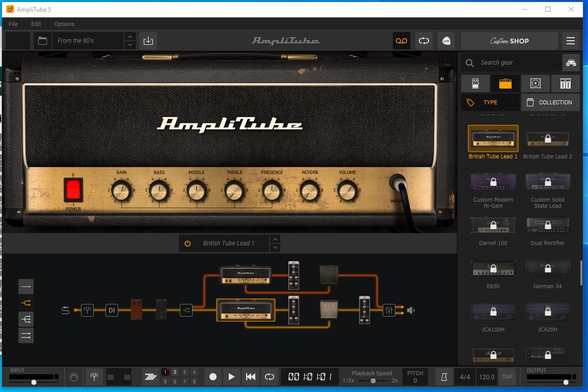Open the mixer block in signal chain
Image resolution: width=588 pixels, height=392 pixels.
[389, 310]
